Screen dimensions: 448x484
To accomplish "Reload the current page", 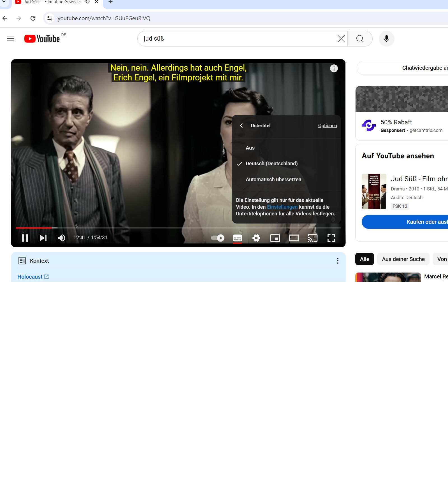I will (33, 18).
